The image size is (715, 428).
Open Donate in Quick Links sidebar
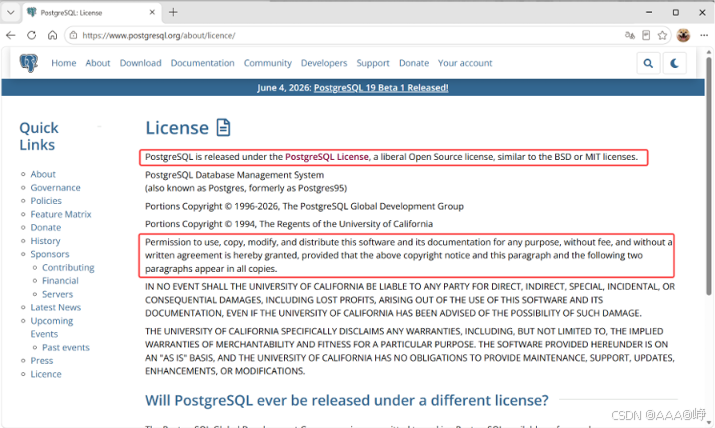tap(46, 227)
